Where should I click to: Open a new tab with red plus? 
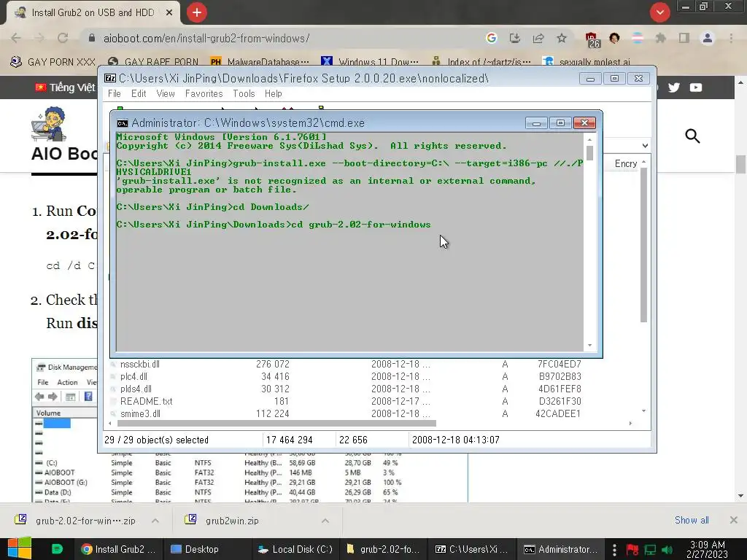197,12
